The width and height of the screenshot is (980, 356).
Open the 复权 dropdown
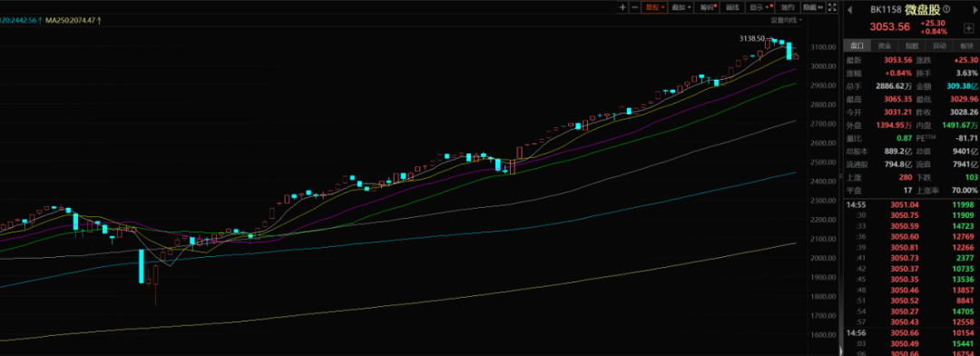(x=654, y=7)
